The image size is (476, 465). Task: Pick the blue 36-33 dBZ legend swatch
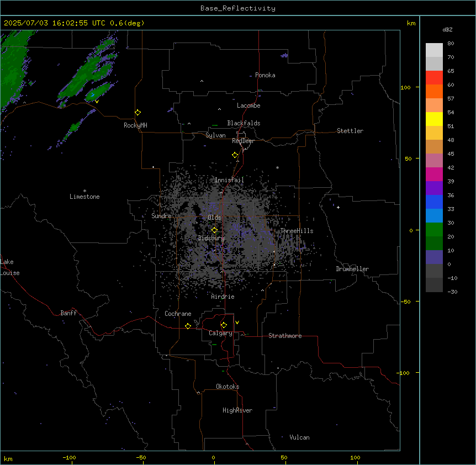434,202
